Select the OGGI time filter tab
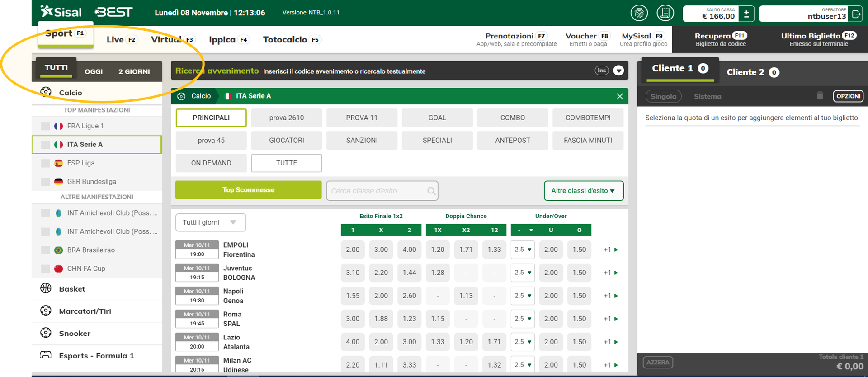This screenshot has width=868, height=377. [x=94, y=71]
